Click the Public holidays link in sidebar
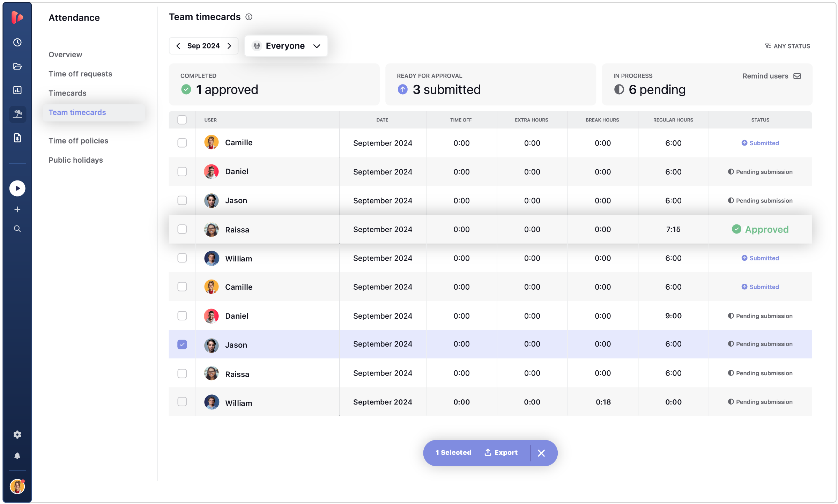The width and height of the screenshot is (838, 504). tap(75, 159)
